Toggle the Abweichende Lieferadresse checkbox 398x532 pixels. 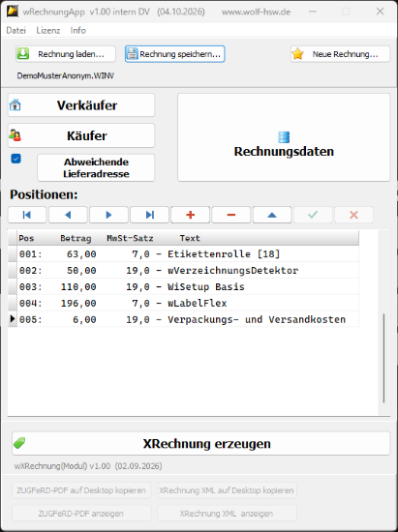pyautogui.click(x=15, y=159)
